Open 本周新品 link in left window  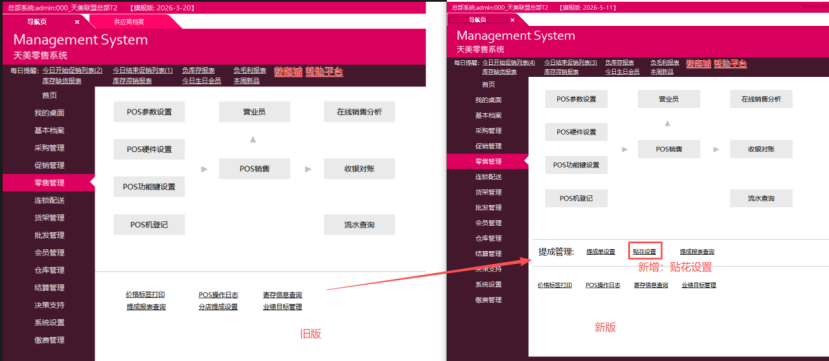[246, 81]
